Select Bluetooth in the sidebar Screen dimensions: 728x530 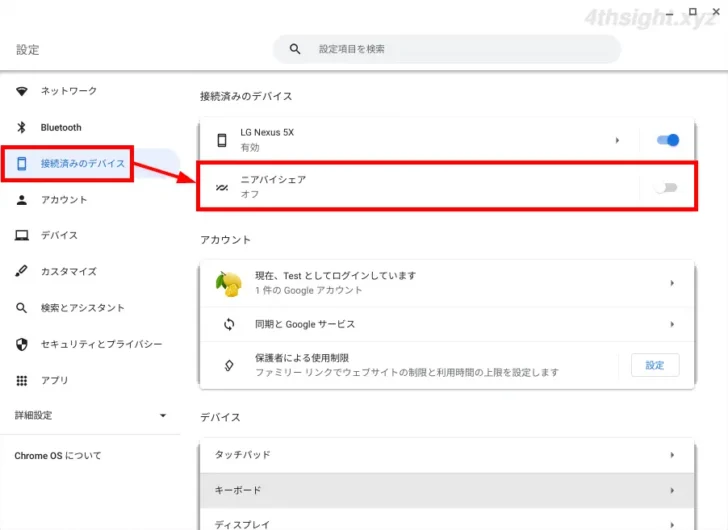(61, 127)
